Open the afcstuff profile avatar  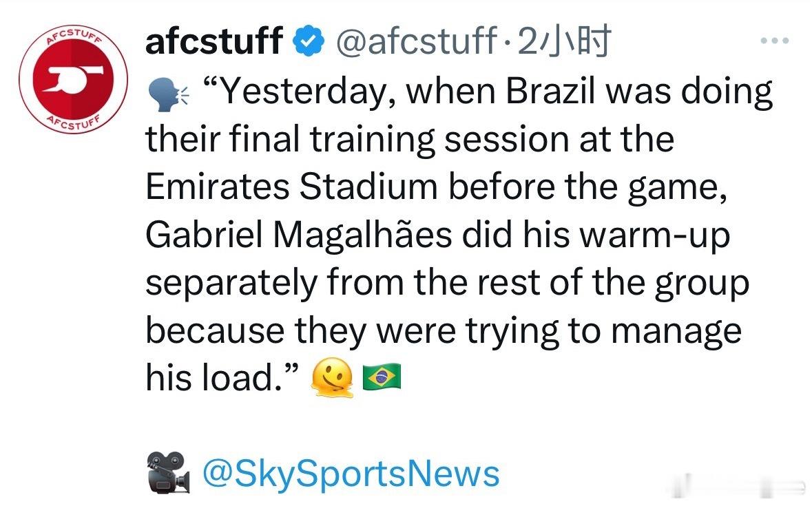coord(73,81)
